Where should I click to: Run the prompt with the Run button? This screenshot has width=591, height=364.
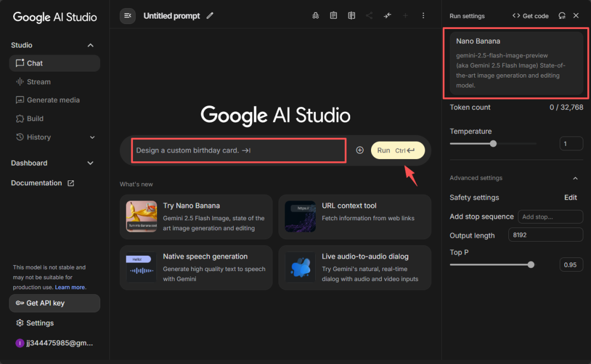[x=398, y=150]
